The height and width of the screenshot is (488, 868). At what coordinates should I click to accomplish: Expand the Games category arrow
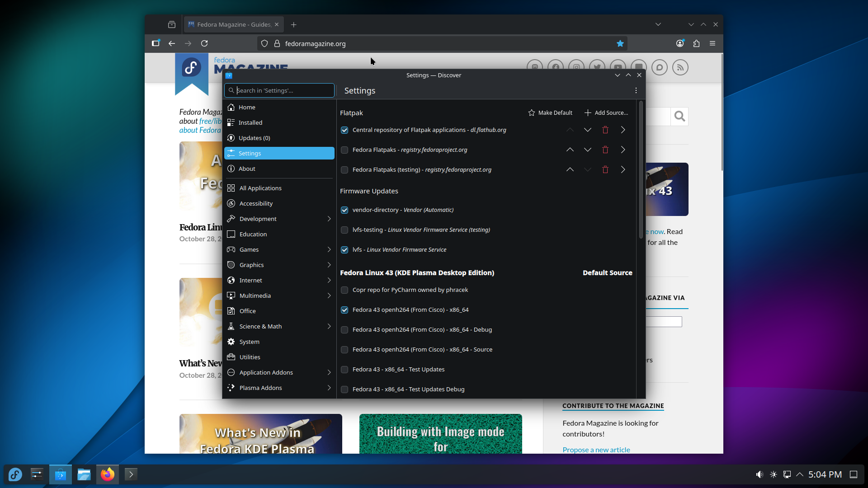pyautogui.click(x=329, y=250)
